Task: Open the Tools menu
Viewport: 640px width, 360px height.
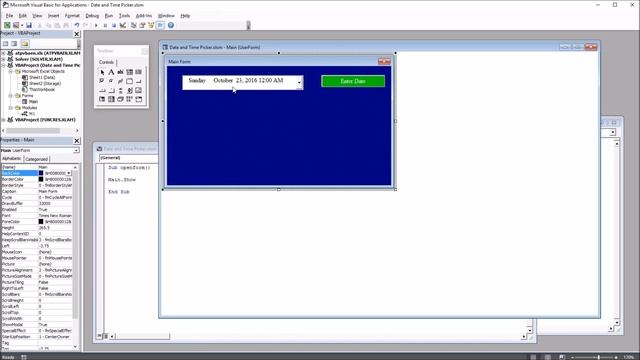Action: pos(124,16)
